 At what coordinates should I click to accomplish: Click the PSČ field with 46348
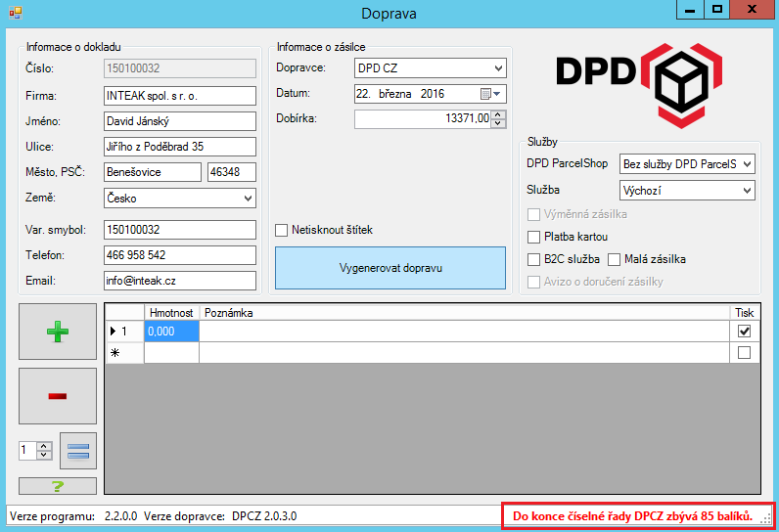[x=232, y=172]
